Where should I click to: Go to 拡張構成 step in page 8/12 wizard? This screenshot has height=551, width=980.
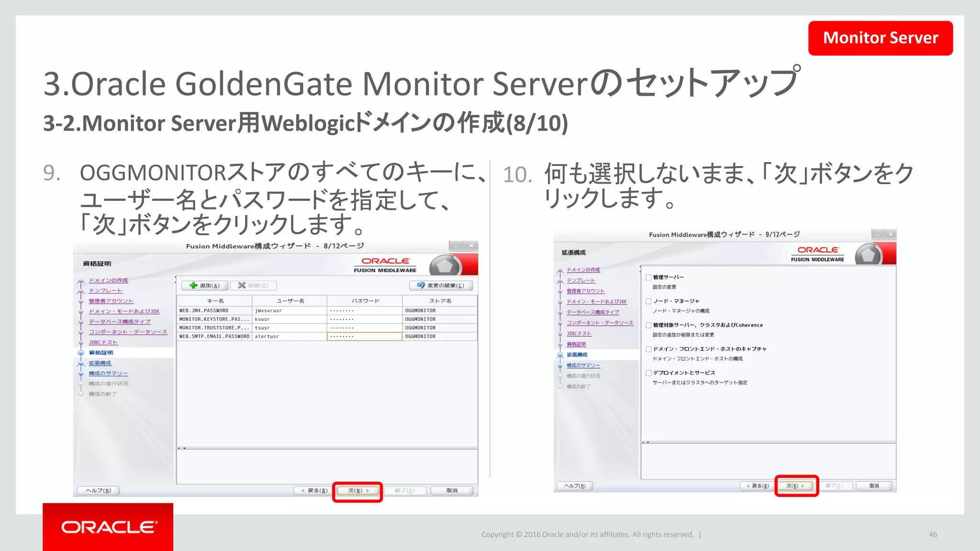(x=100, y=363)
